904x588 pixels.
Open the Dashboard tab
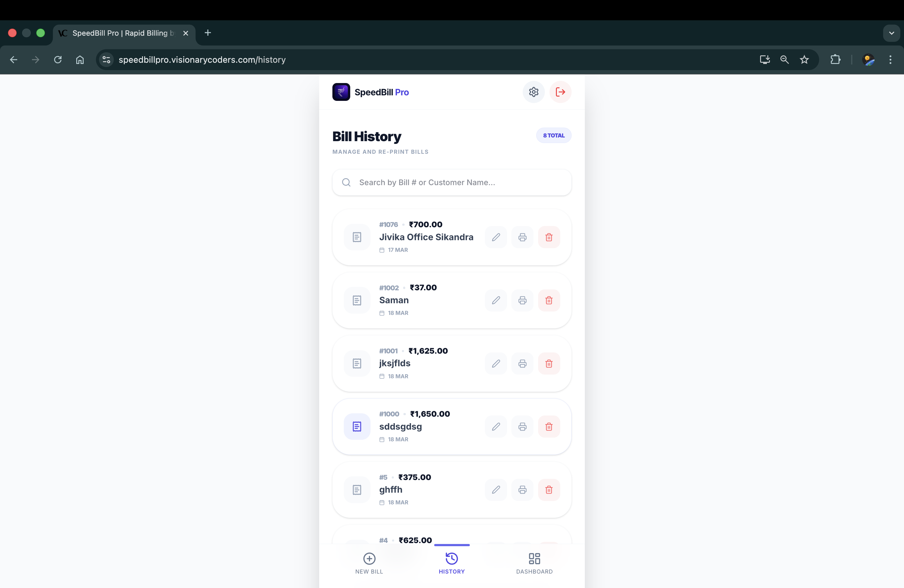[534, 563]
